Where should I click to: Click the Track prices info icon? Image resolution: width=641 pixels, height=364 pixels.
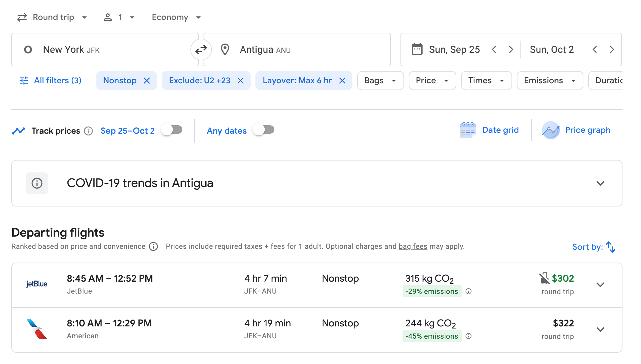[88, 131]
